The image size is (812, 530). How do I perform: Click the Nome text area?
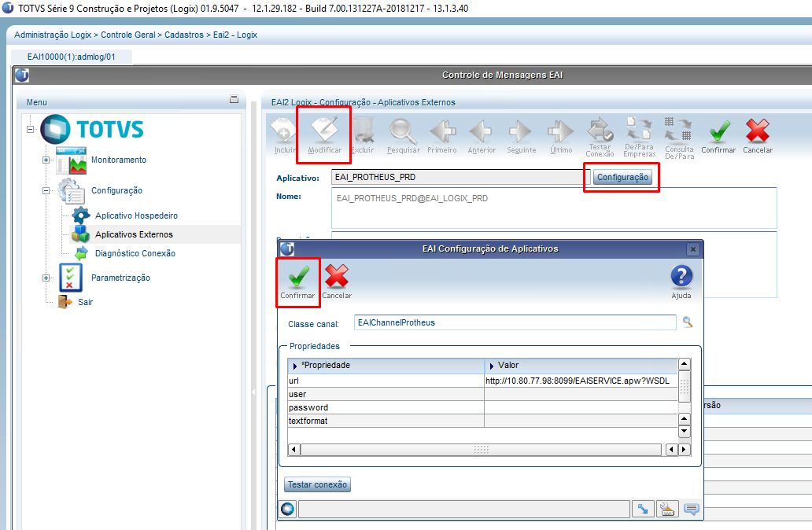554,208
